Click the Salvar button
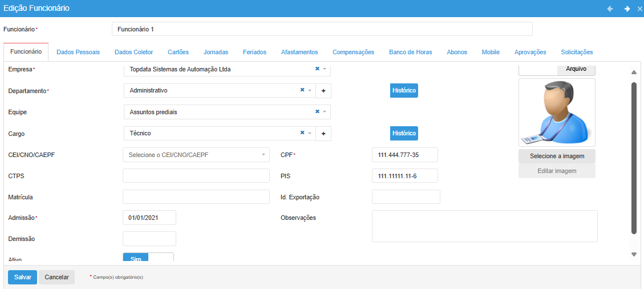The height and width of the screenshot is (289, 644). [22, 277]
